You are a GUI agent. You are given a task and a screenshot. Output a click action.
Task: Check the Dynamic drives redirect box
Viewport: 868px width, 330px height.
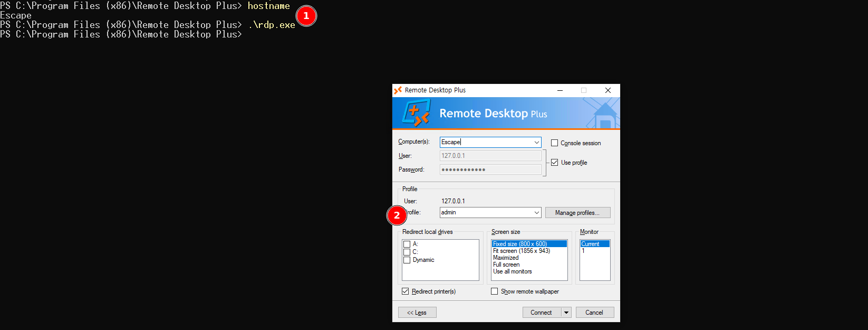coord(407,260)
